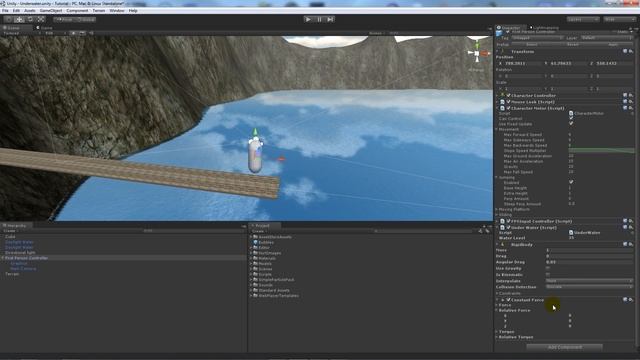Toggle the Use Fixed Update checkbox
This screenshot has height=360, width=640.
point(571,123)
